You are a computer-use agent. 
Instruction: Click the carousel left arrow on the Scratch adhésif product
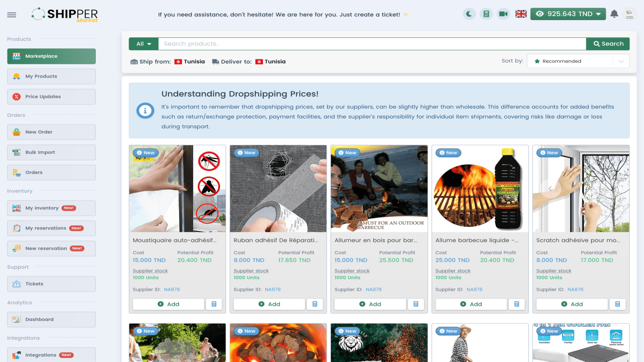tap(551, 188)
